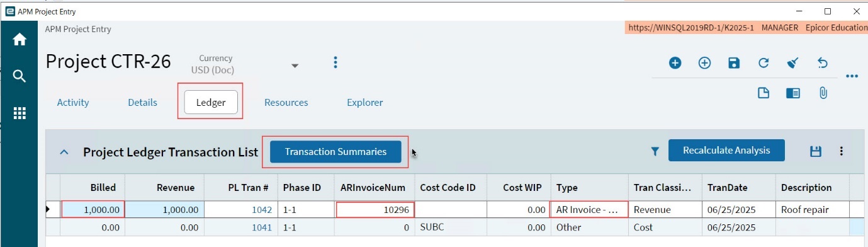Select the Billed 0.00 cell in row 1041
The height and width of the screenshot is (247, 868).
click(93, 227)
